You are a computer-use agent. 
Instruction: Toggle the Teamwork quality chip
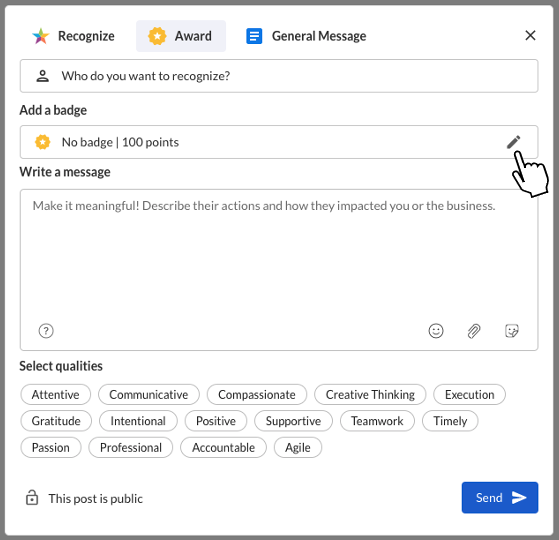(x=377, y=421)
